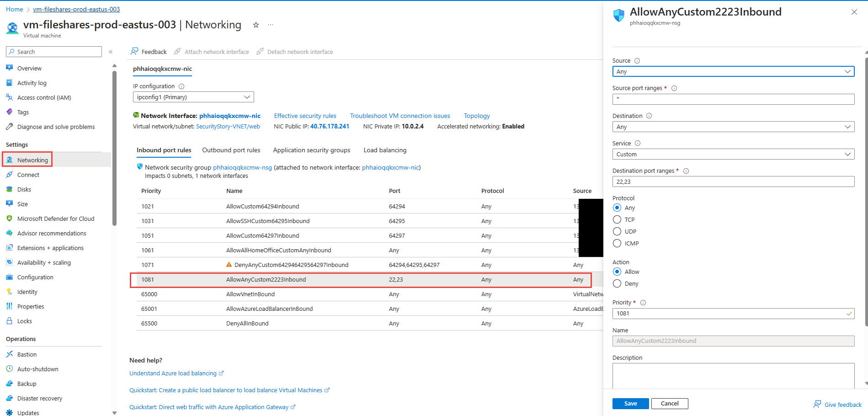Click the Cancel button
Image resolution: width=868 pixels, height=416 pixels.
670,404
